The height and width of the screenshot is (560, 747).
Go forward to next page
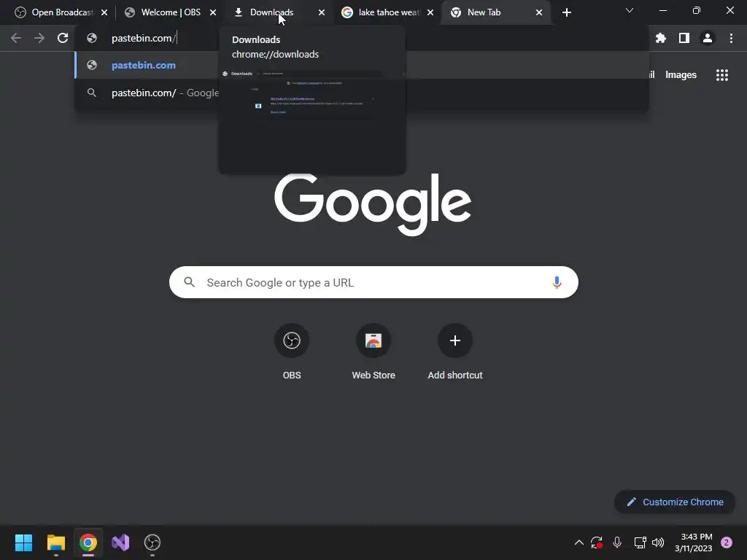click(39, 38)
